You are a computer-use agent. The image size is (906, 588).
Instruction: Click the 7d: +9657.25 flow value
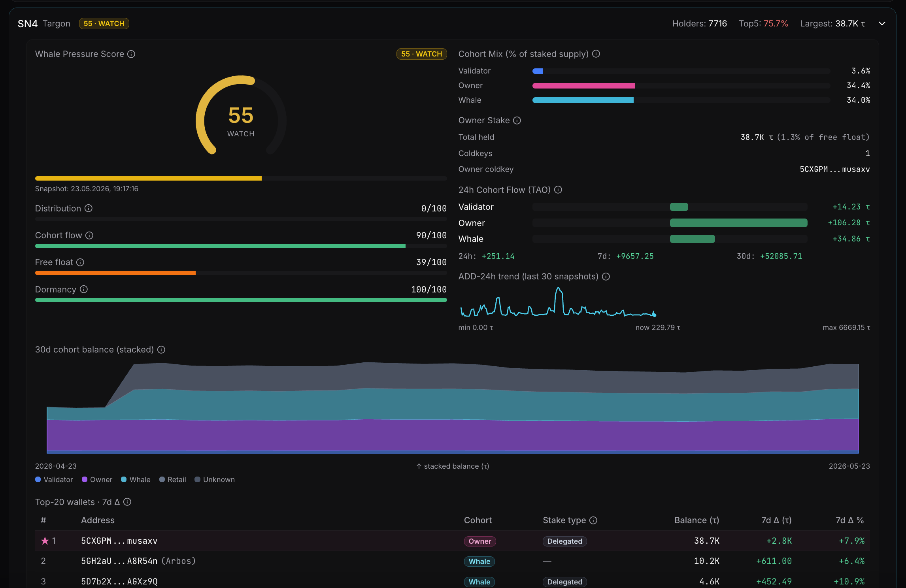[625, 256]
